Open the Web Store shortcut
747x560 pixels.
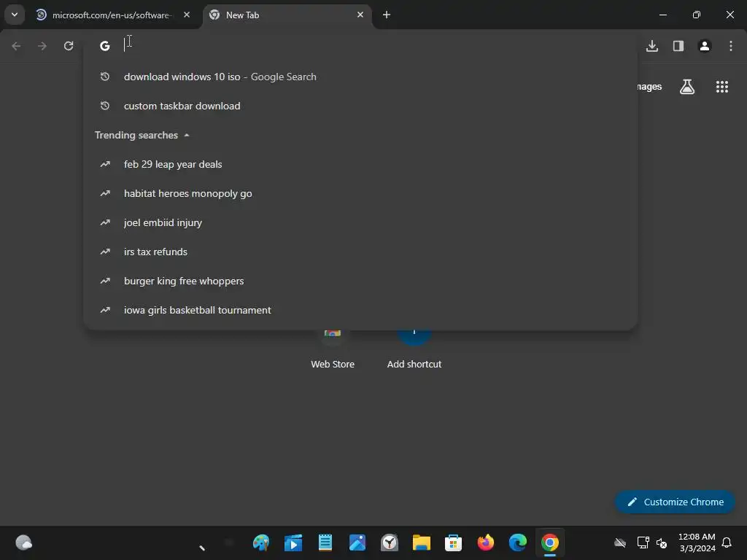(333, 349)
